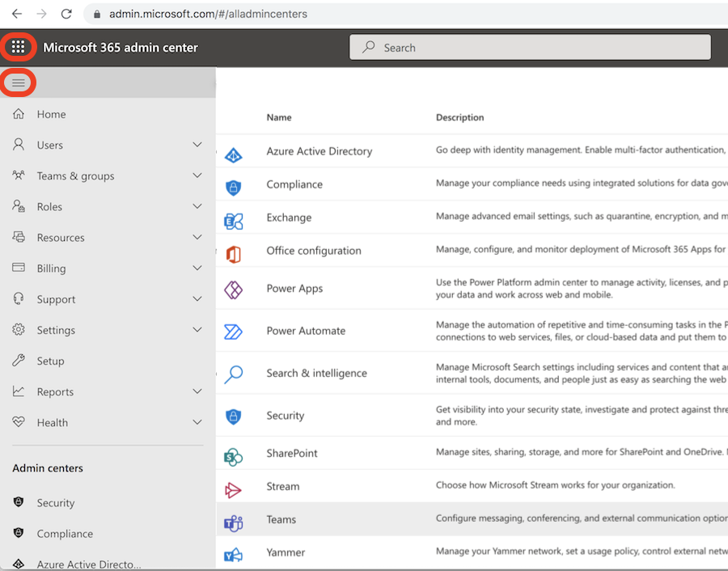Toggle the left navigation with the hamburger menu

pyautogui.click(x=18, y=82)
